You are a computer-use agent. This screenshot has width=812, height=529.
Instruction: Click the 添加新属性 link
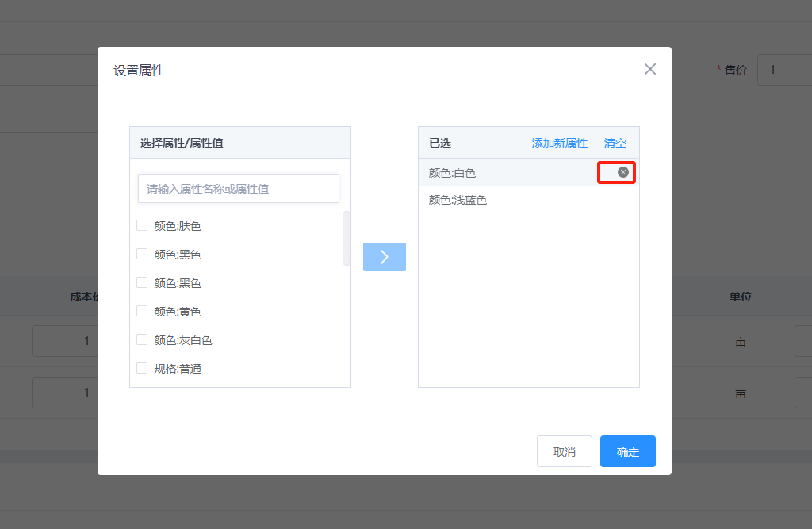click(x=559, y=143)
